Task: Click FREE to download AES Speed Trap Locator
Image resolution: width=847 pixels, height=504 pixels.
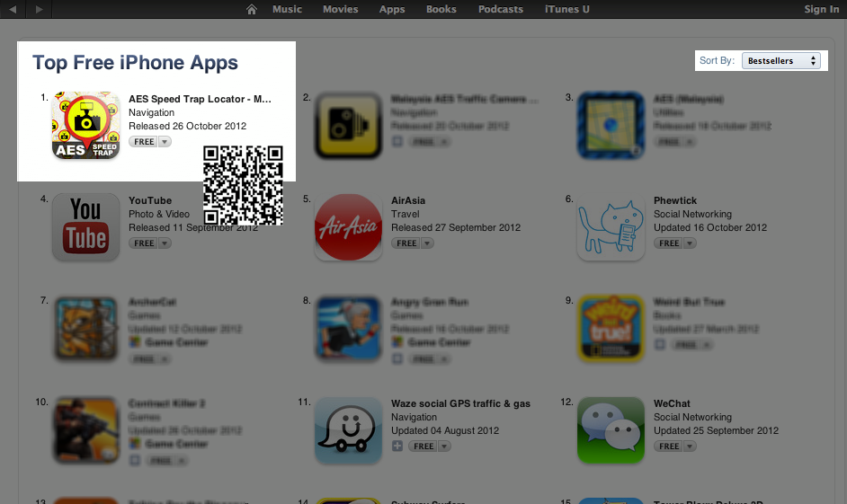Action: click(x=144, y=142)
